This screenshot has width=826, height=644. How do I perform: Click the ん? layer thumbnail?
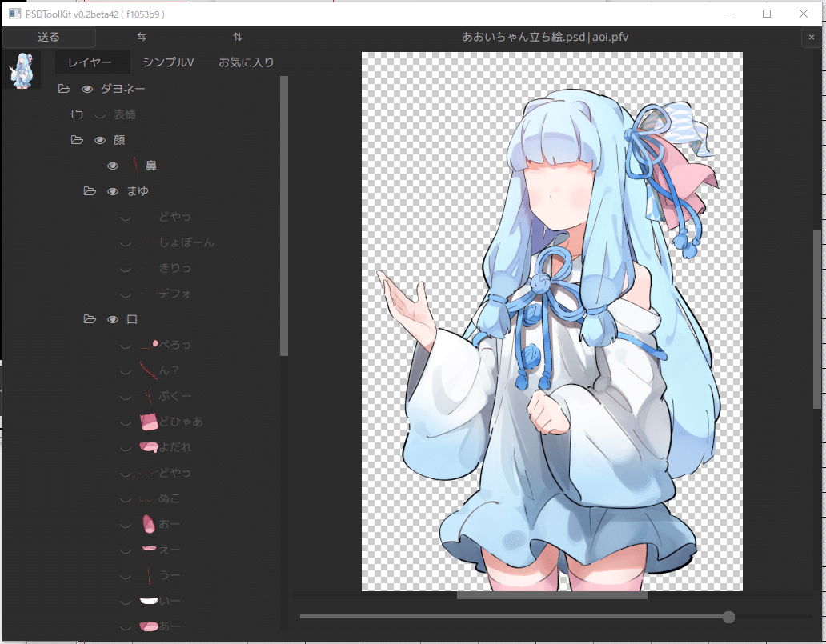pos(149,370)
